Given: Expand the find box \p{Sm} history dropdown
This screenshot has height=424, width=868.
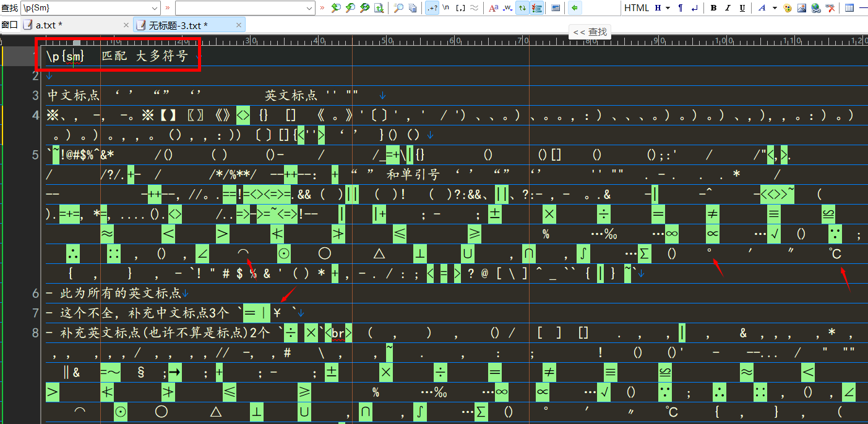Looking at the screenshot, I should [155, 8].
